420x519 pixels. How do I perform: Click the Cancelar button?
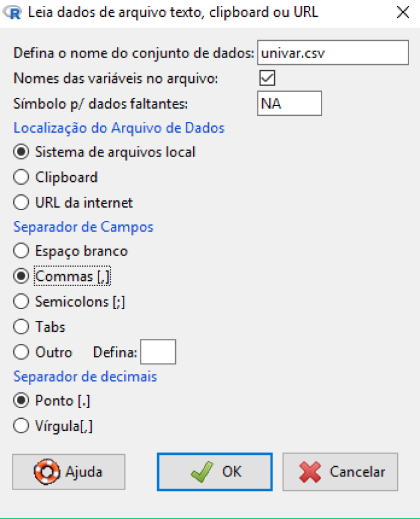340,472
